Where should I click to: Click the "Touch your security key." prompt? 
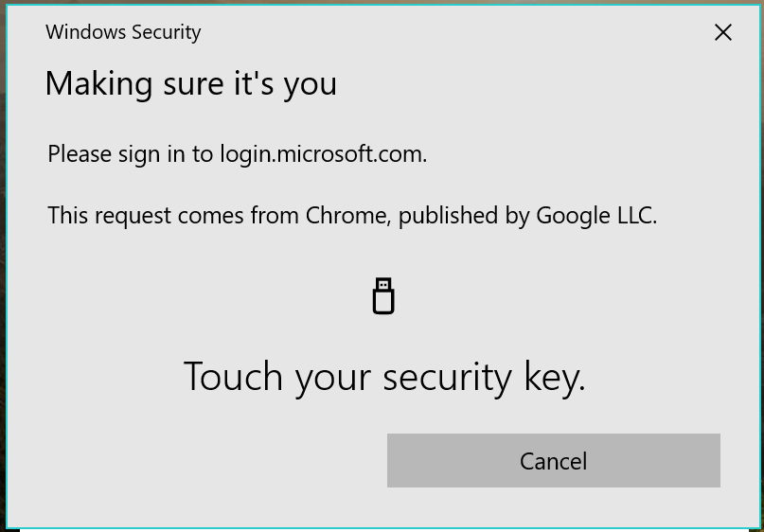tap(384, 377)
